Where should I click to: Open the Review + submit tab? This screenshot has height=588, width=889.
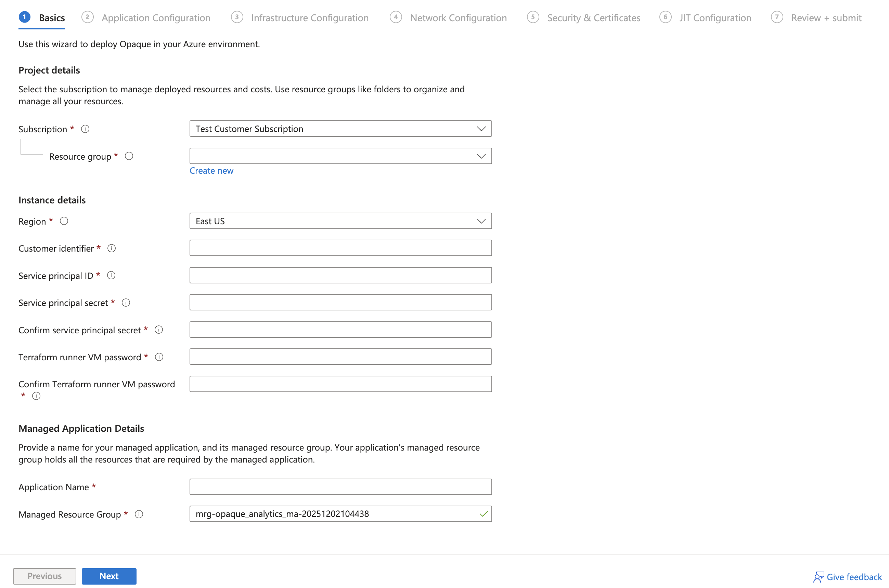(x=826, y=18)
